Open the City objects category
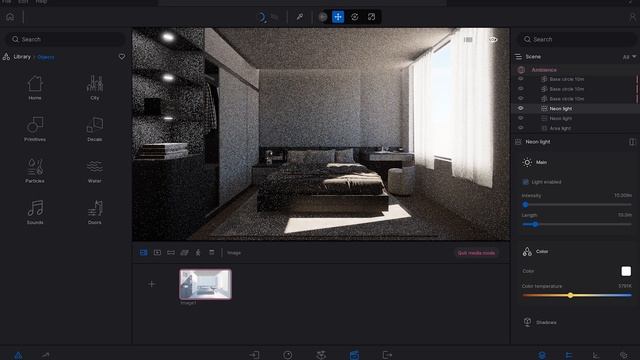The width and height of the screenshot is (640, 360). [x=95, y=87]
